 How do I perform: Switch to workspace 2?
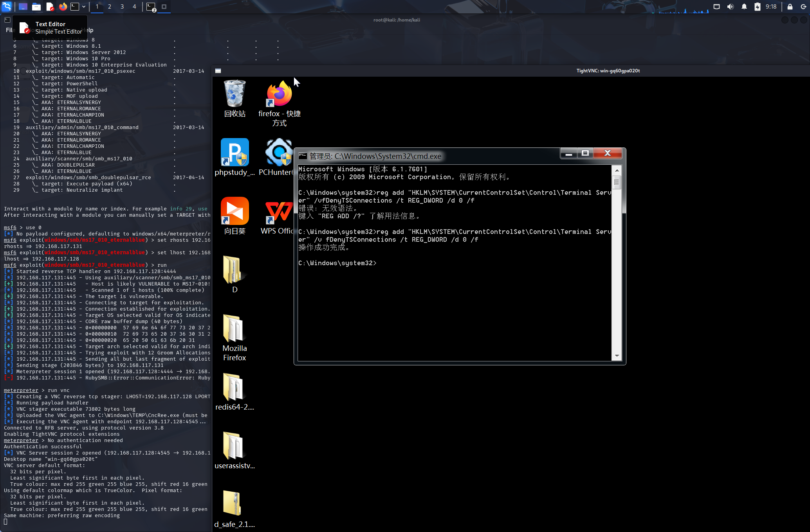point(110,7)
